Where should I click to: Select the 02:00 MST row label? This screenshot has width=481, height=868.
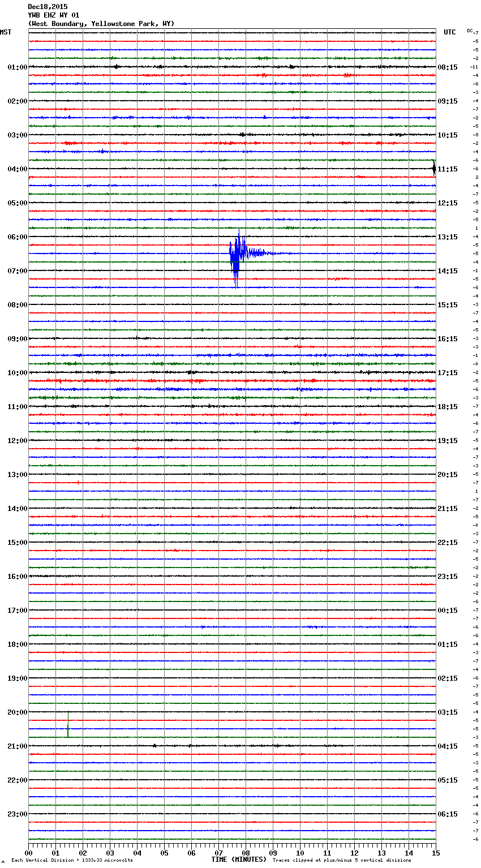(18, 101)
